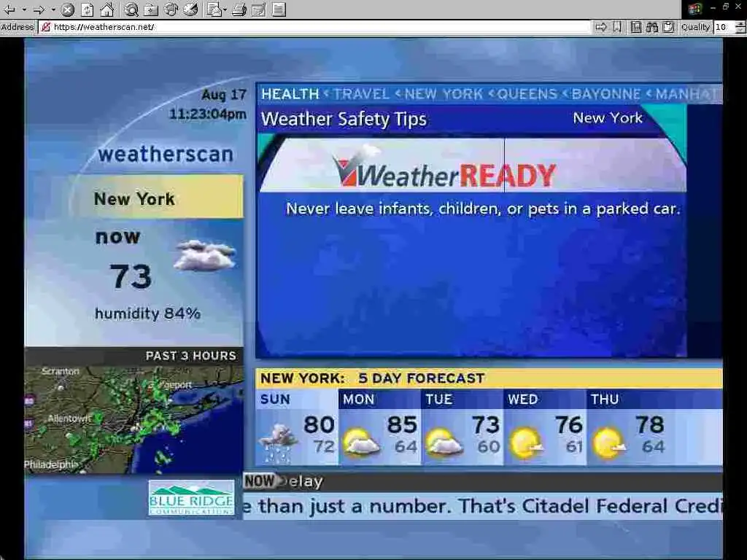747x560 pixels.
Task: Click the Weather Safety Tips heading
Action: 344,119
